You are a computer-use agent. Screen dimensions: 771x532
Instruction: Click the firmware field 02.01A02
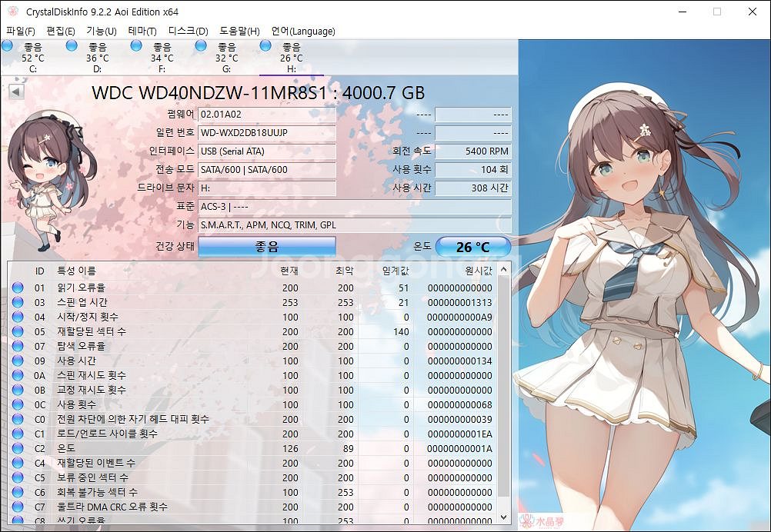[x=267, y=115]
